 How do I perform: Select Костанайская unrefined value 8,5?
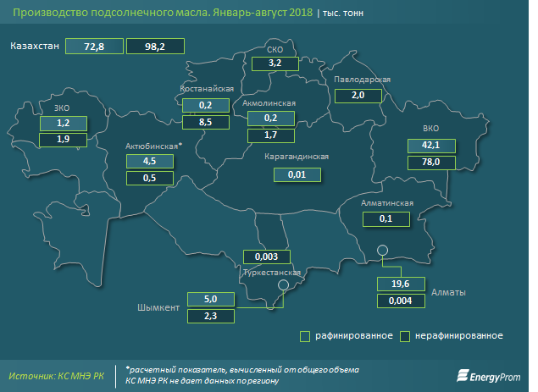pyautogui.click(x=205, y=122)
